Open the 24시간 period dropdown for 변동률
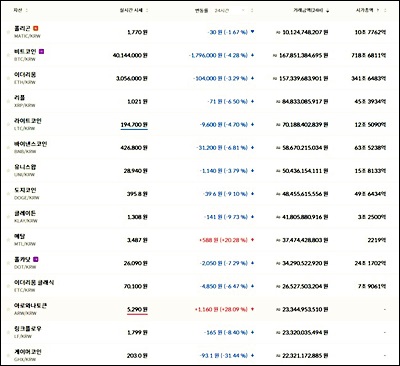Image resolution: width=400 pixels, height=366 pixels. pos(229,11)
